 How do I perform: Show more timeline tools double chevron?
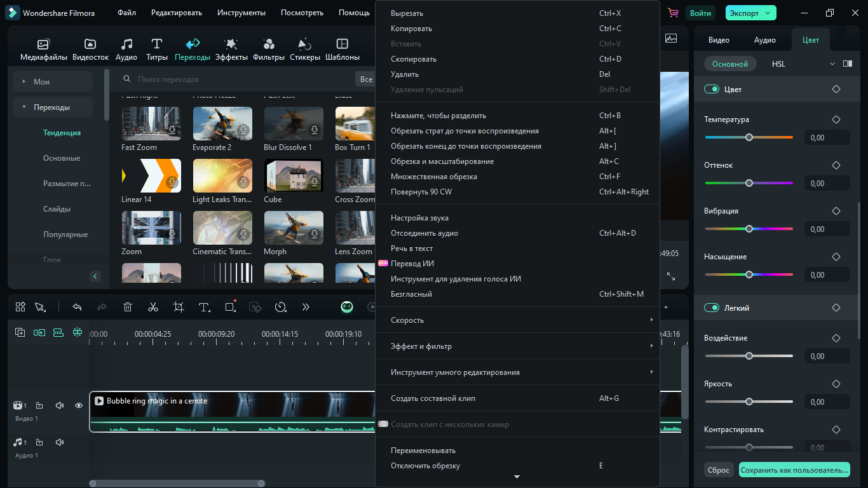306,307
